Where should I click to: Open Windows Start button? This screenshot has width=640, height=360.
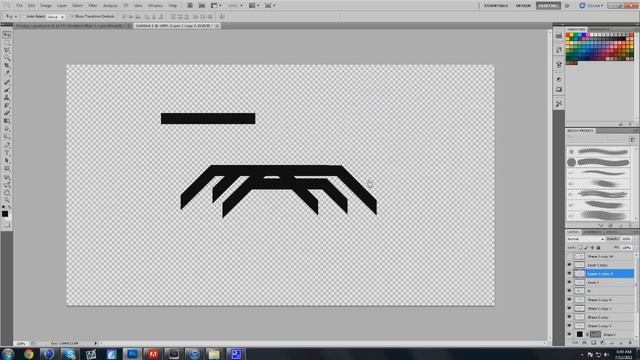(8, 354)
